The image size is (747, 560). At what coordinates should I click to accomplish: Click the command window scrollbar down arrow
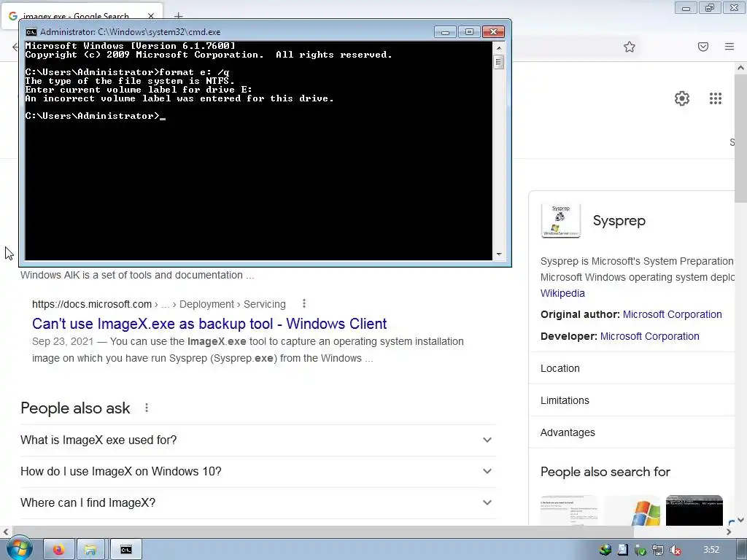pyautogui.click(x=499, y=254)
